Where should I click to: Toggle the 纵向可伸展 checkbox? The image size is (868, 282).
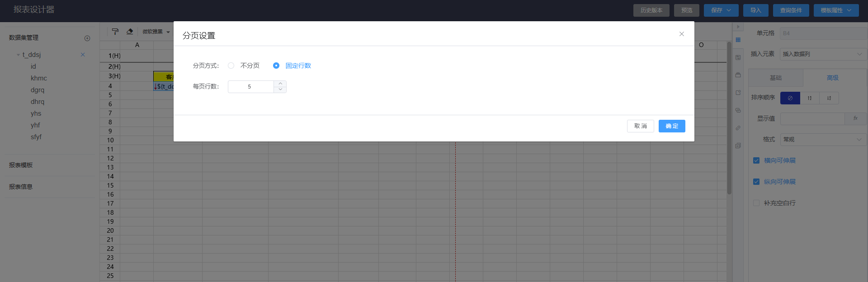(756, 182)
